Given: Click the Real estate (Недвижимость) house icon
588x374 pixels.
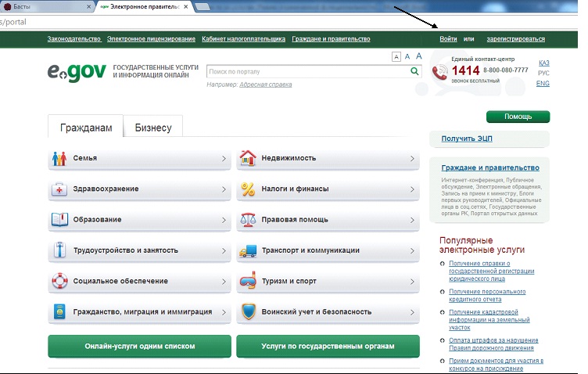Looking at the screenshot, I should pyautogui.click(x=248, y=158).
